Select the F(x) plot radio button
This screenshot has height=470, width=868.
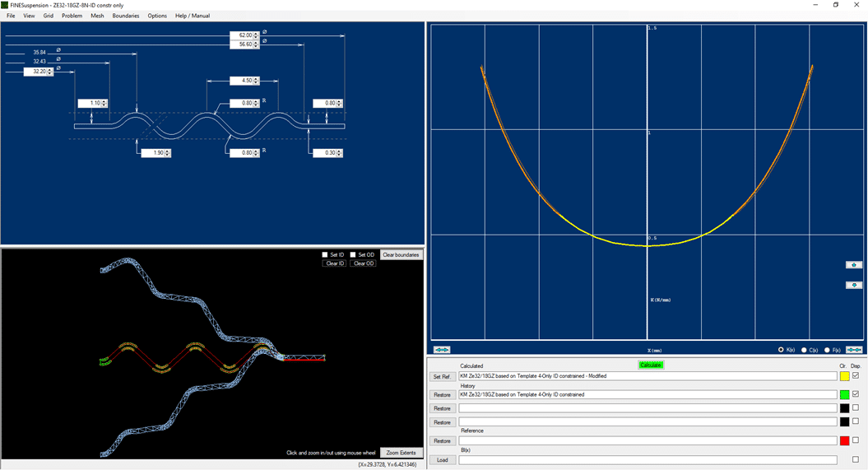tap(827, 350)
